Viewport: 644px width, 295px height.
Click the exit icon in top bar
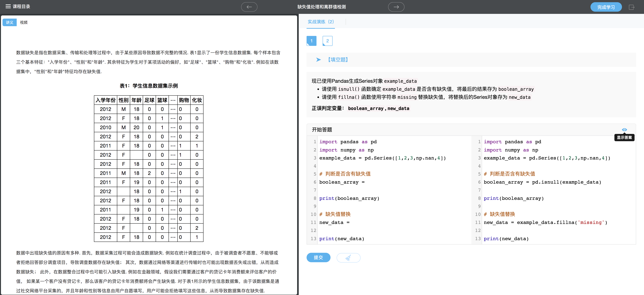(x=631, y=7)
